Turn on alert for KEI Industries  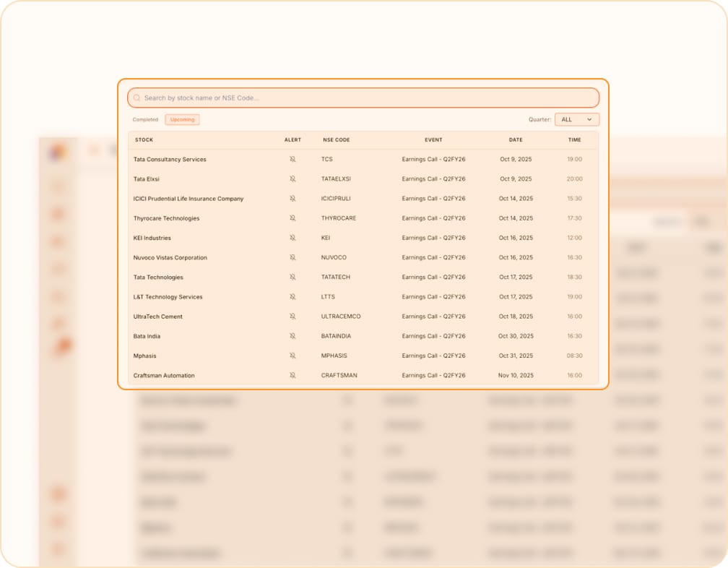pyautogui.click(x=292, y=238)
